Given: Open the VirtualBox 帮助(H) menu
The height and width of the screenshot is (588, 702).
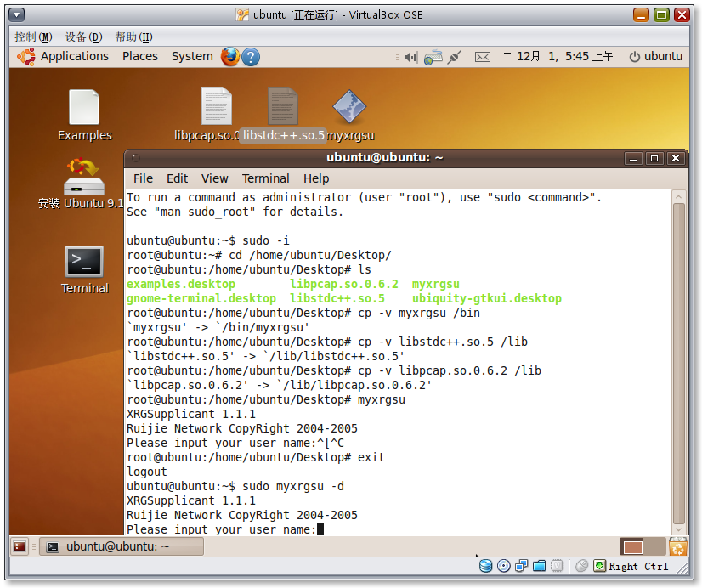Looking at the screenshot, I should pyautogui.click(x=134, y=37).
